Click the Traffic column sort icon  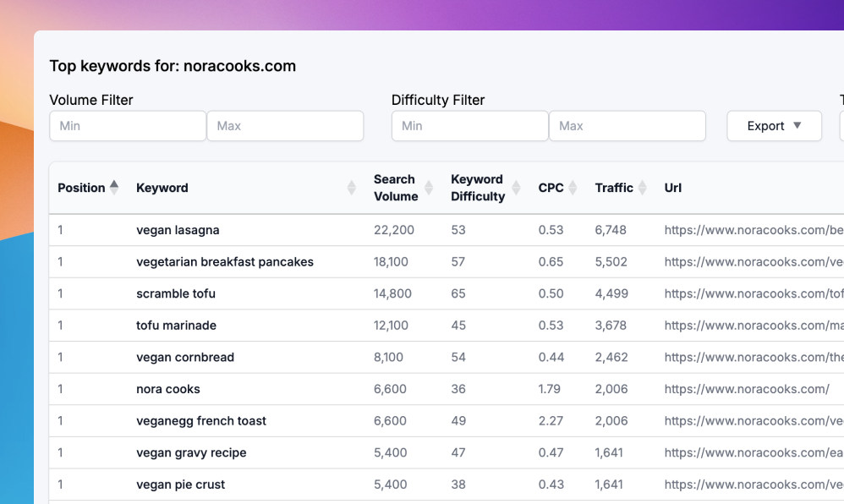coord(643,188)
